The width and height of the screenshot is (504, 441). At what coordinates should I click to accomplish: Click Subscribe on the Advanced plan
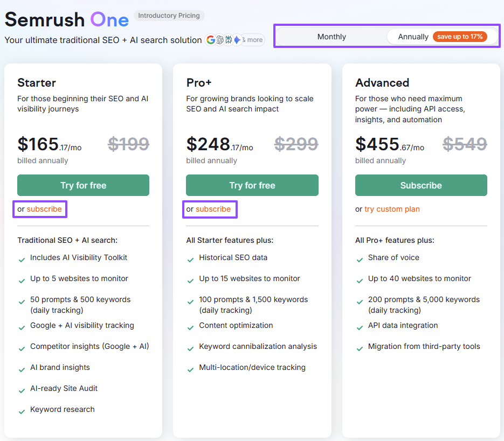[x=420, y=185]
